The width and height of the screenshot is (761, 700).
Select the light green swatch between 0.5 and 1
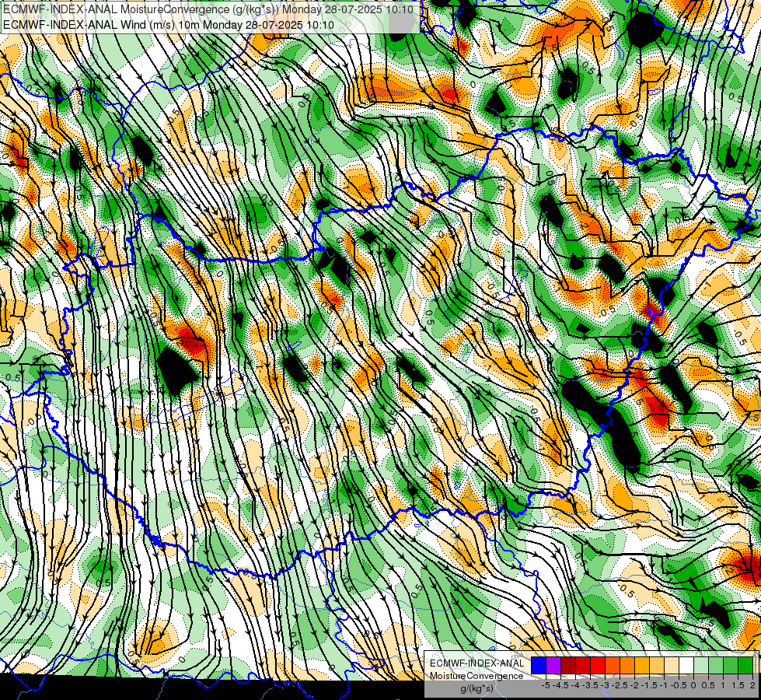(x=716, y=665)
